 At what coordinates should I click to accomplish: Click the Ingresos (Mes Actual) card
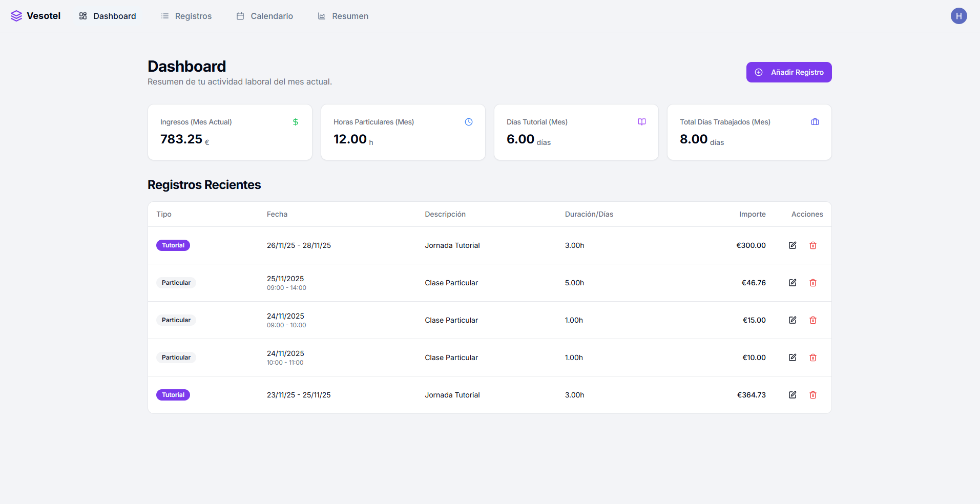pos(230,132)
